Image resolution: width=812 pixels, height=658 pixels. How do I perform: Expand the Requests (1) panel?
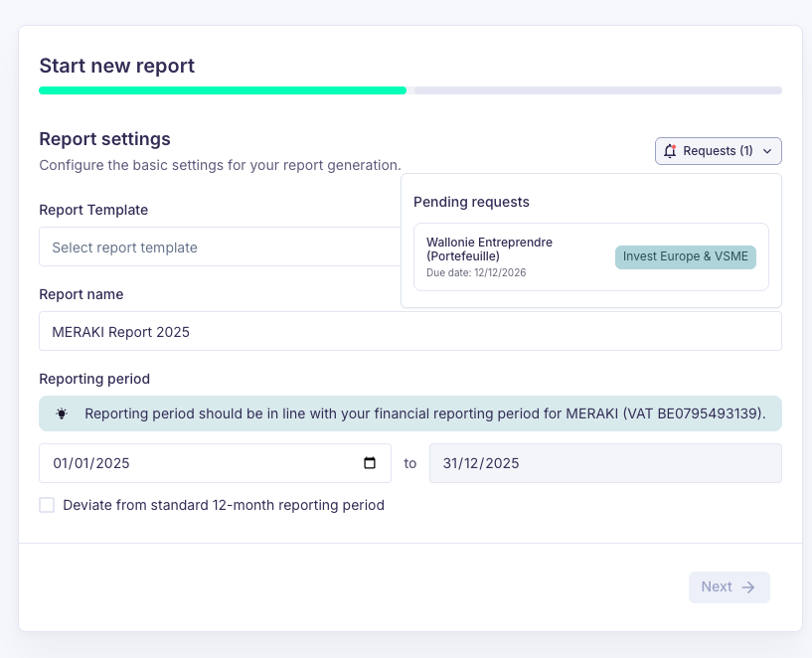718,150
